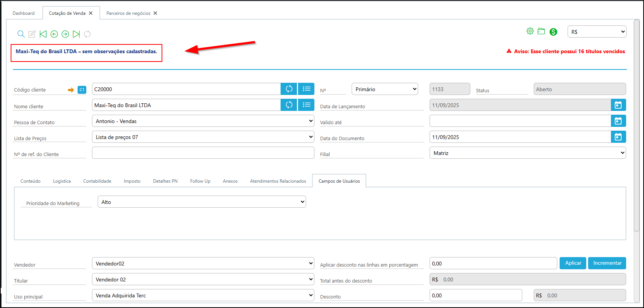Click the Aplicar button

573,263
